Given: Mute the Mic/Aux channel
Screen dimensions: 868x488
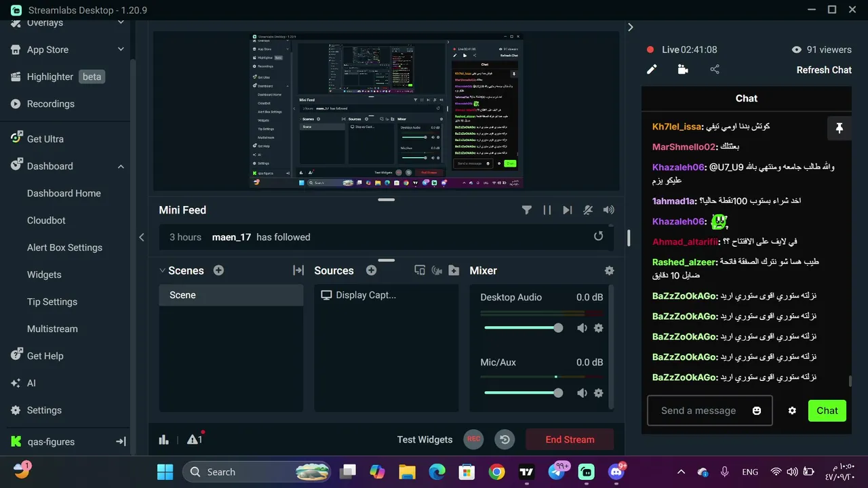Looking at the screenshot, I should pyautogui.click(x=582, y=393).
